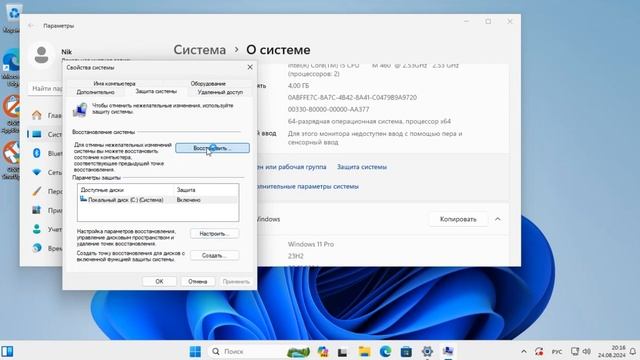Click Отмена in the System Properties dialog

pos(198,281)
